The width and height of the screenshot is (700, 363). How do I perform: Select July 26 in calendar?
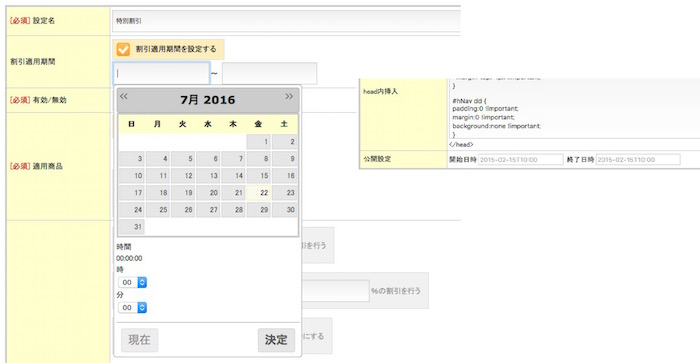tap(183, 210)
